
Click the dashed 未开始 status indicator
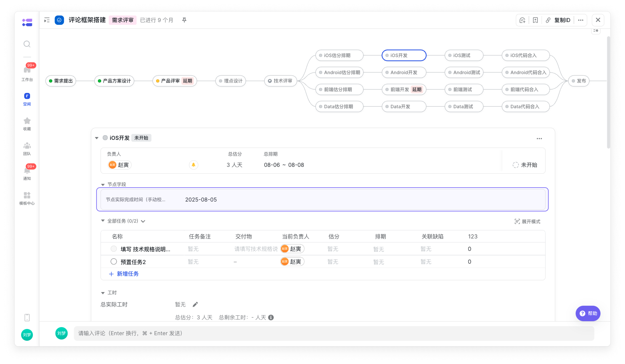[x=515, y=165]
